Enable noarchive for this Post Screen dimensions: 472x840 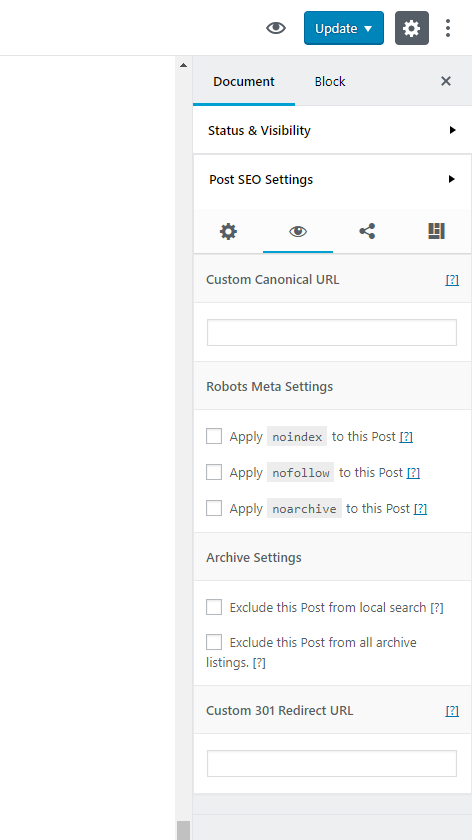click(214, 508)
